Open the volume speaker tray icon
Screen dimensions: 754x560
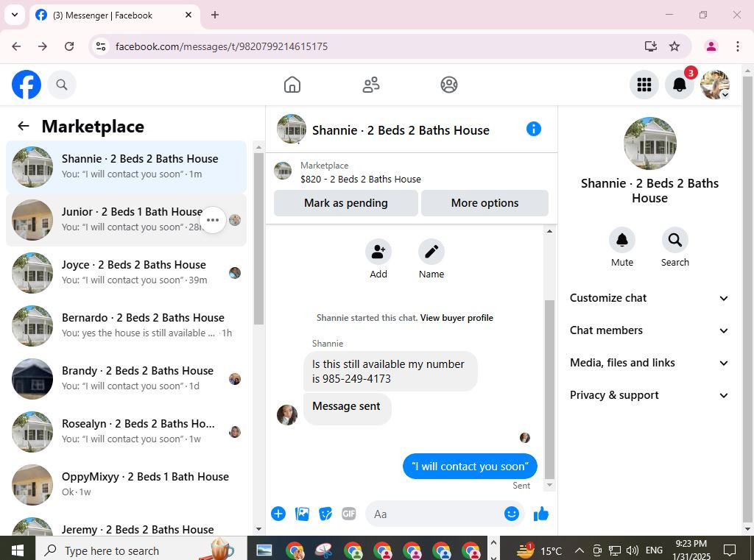pyautogui.click(x=633, y=550)
